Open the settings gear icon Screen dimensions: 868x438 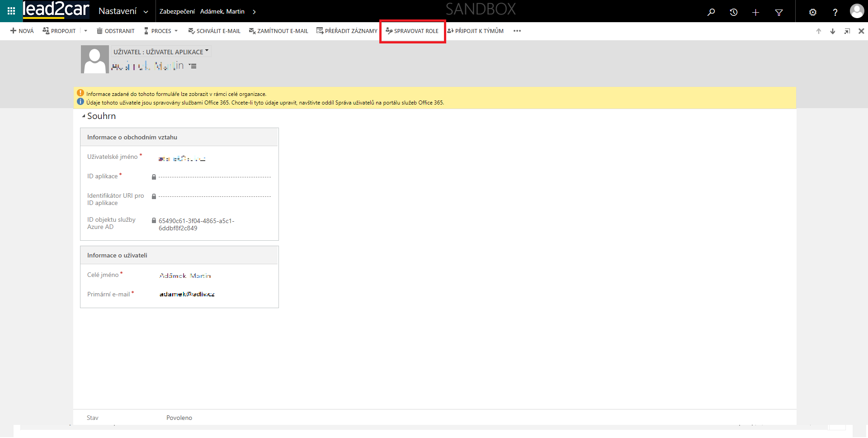(x=812, y=12)
